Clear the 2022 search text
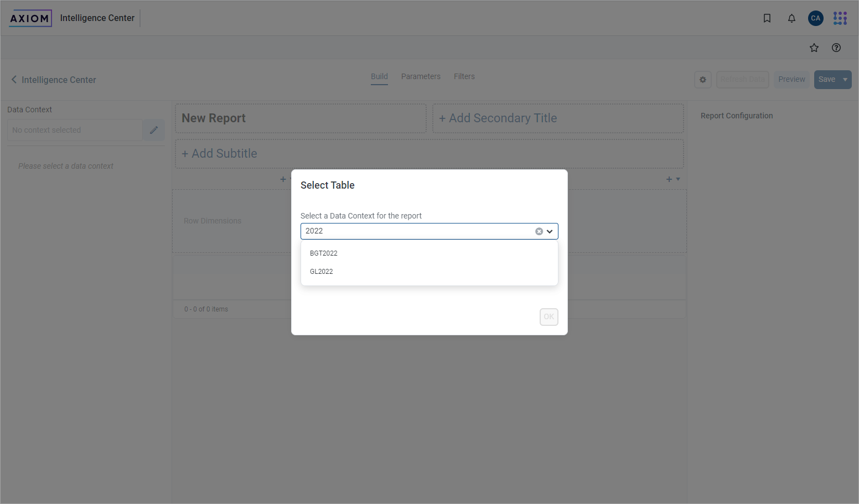859x504 pixels. coord(539,231)
